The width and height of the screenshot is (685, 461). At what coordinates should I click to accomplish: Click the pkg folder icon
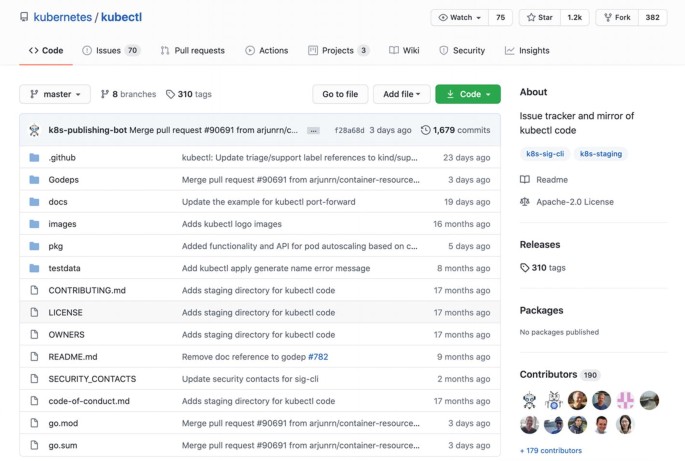click(34, 246)
